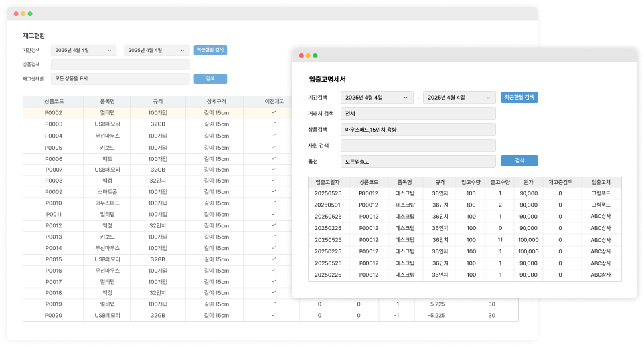Click 거래처 검색 field containing 전체
644x347 pixels.
click(x=418, y=114)
